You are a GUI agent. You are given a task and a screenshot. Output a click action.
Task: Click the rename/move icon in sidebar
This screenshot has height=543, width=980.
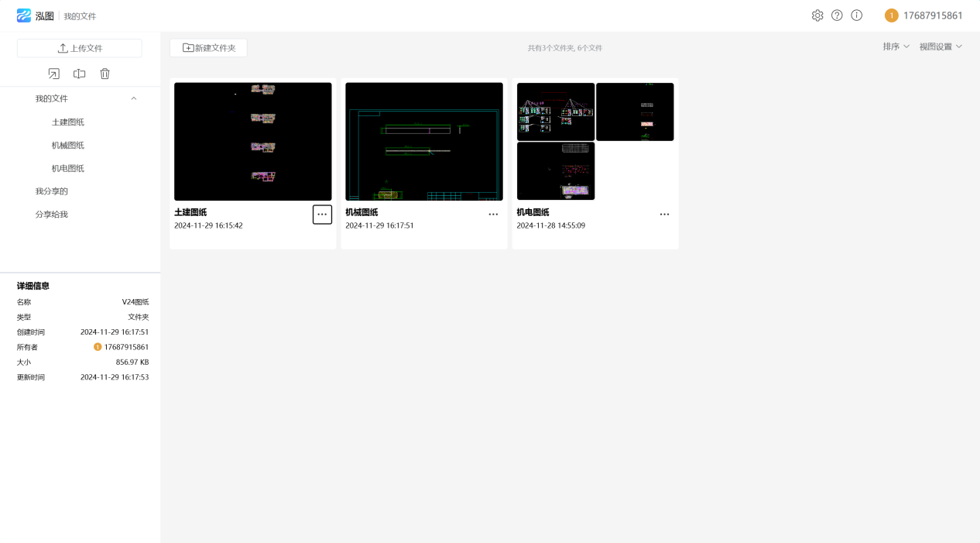click(79, 74)
